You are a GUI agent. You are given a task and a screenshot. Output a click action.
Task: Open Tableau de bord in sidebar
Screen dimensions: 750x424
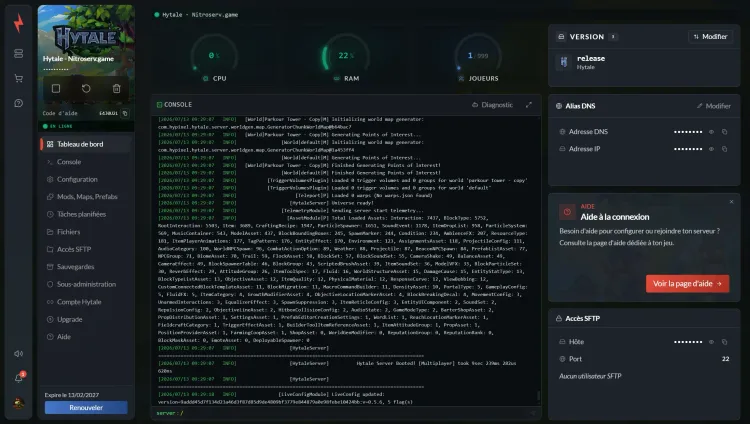pyautogui.click(x=86, y=144)
